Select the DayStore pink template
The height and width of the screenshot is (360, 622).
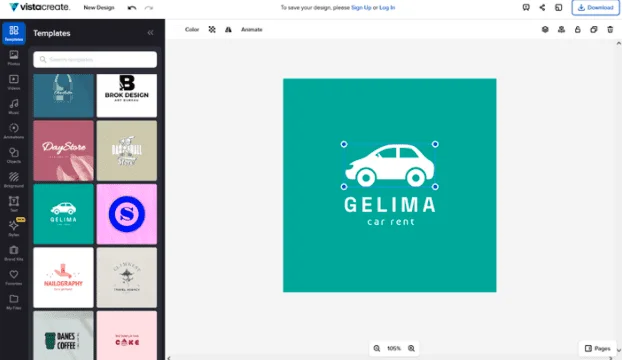click(x=63, y=151)
